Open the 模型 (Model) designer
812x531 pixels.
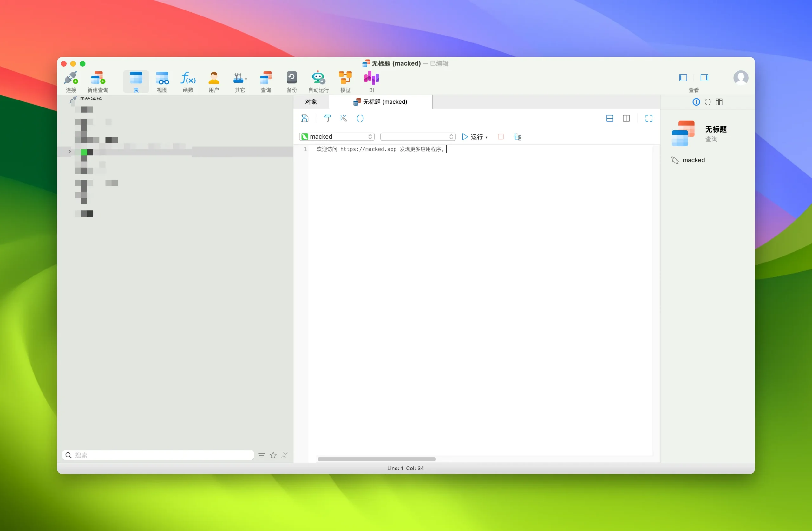pyautogui.click(x=345, y=81)
